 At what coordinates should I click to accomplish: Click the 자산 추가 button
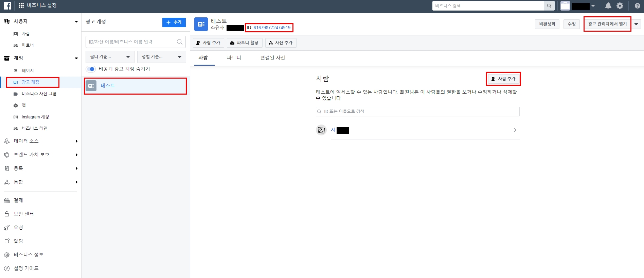281,43
